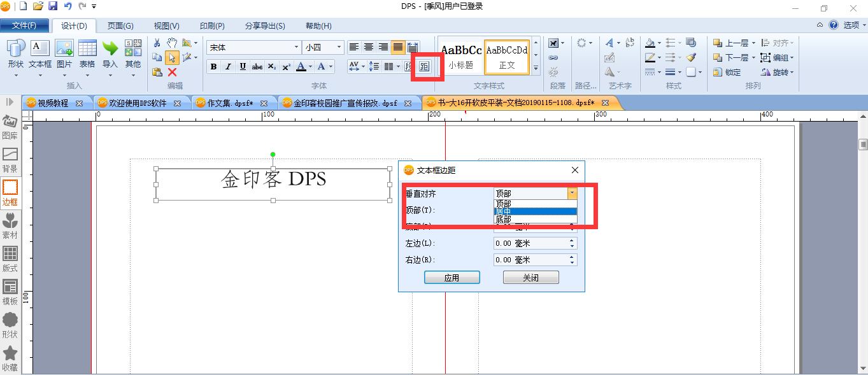This screenshot has width=868, height=375.
Task: Click the 应用 apply button
Action: 452,278
